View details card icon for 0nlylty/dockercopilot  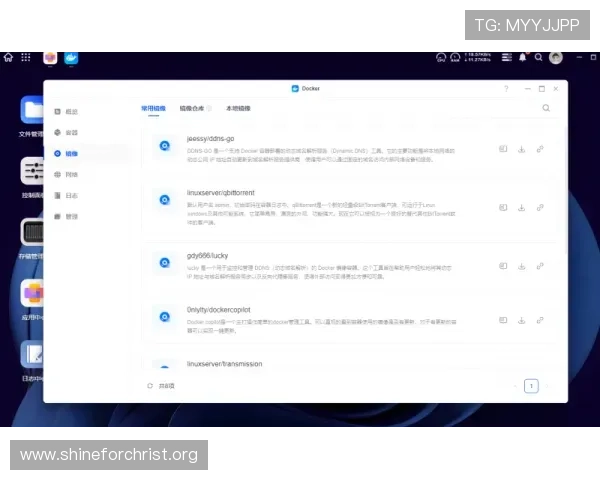coord(503,320)
